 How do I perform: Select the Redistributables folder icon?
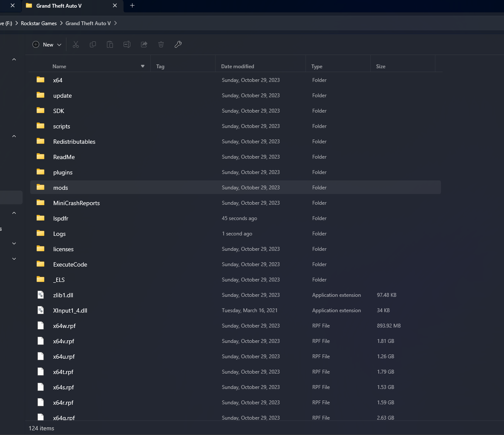coord(40,141)
